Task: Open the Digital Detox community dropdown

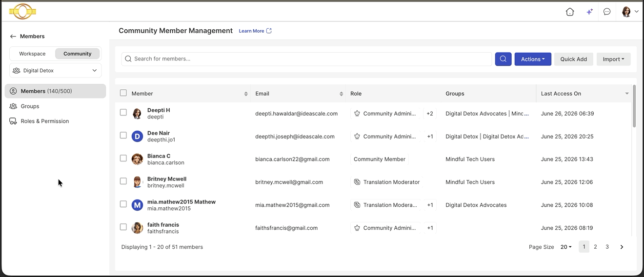Action: pos(56,71)
